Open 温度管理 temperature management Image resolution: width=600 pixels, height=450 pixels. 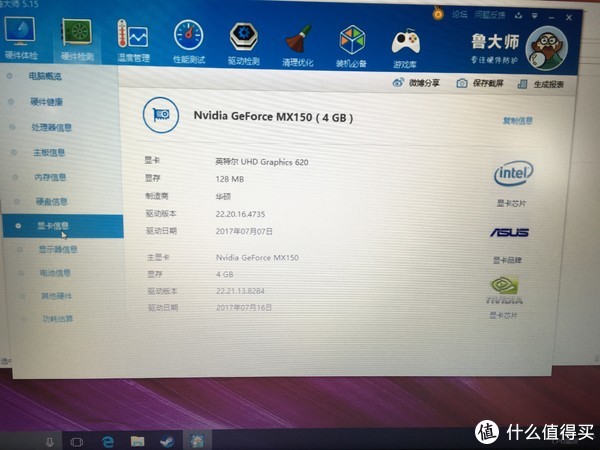coord(133,41)
